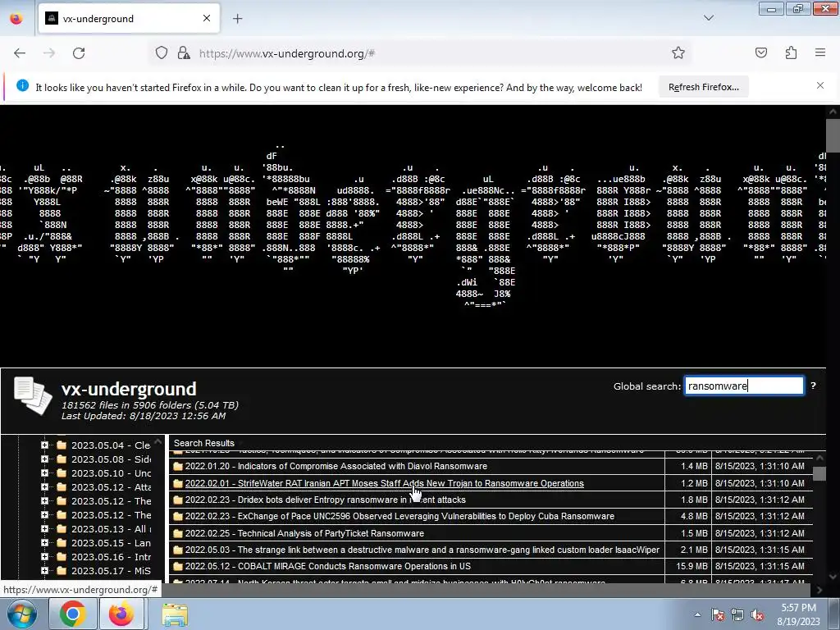Open the taskbar clock showing 5:57 PM
The height and width of the screenshot is (630, 840).
tap(798, 614)
